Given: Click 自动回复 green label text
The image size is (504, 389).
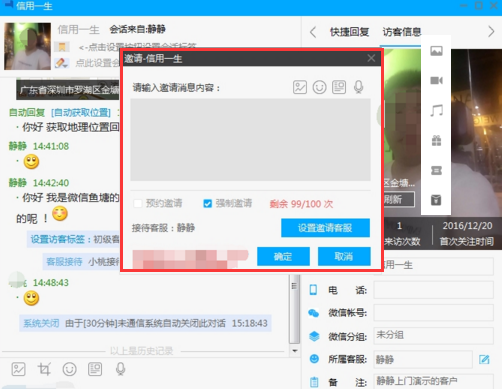Looking at the screenshot, I should point(27,113).
